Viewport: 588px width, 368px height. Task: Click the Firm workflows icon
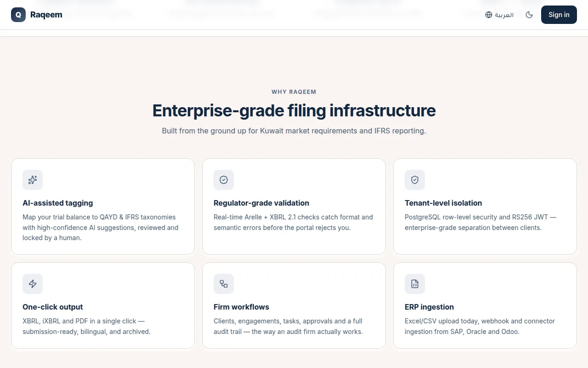(224, 284)
